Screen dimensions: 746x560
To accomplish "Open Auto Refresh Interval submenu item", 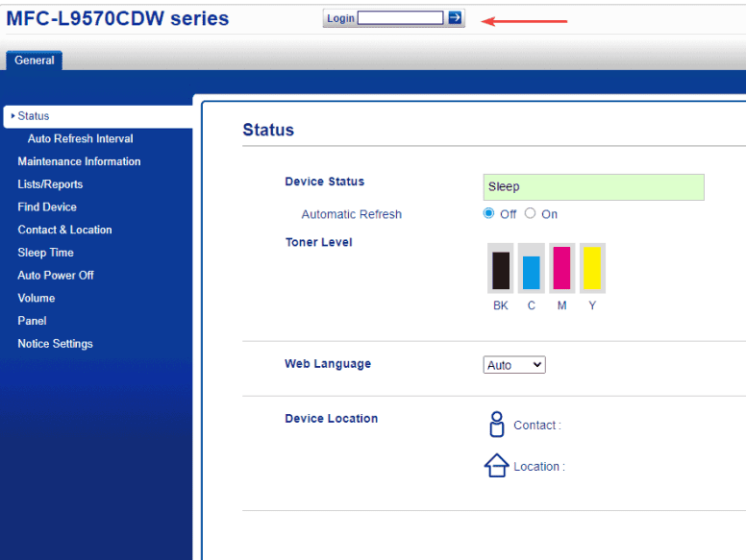I will click(80, 138).
